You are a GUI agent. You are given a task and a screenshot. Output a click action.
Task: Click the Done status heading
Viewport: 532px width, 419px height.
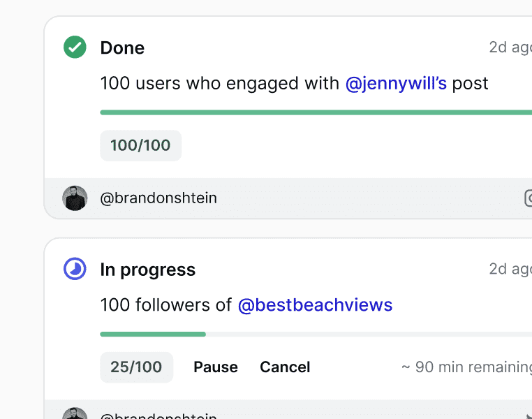tap(122, 47)
